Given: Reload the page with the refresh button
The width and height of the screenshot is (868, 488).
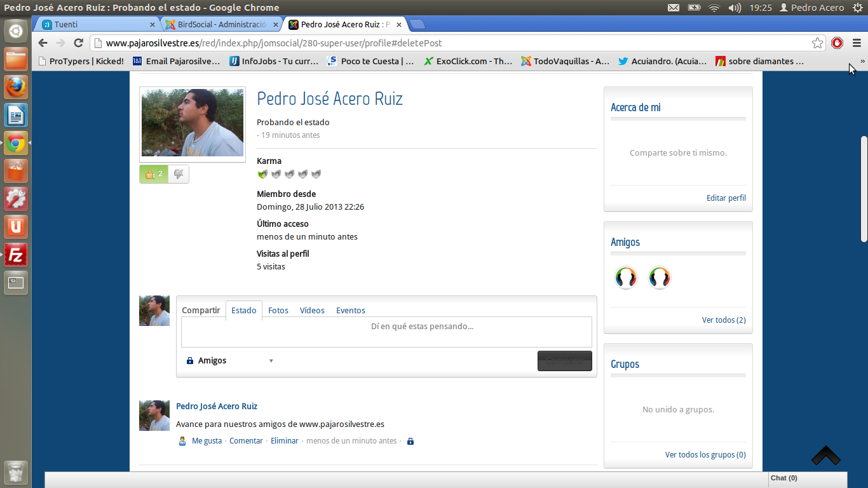Looking at the screenshot, I should 79,43.
